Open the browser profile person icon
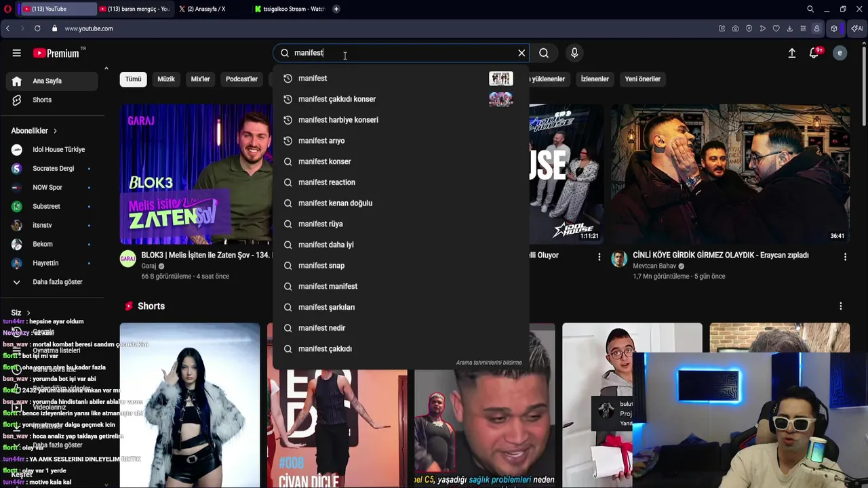The width and height of the screenshot is (868, 488). 816,28
